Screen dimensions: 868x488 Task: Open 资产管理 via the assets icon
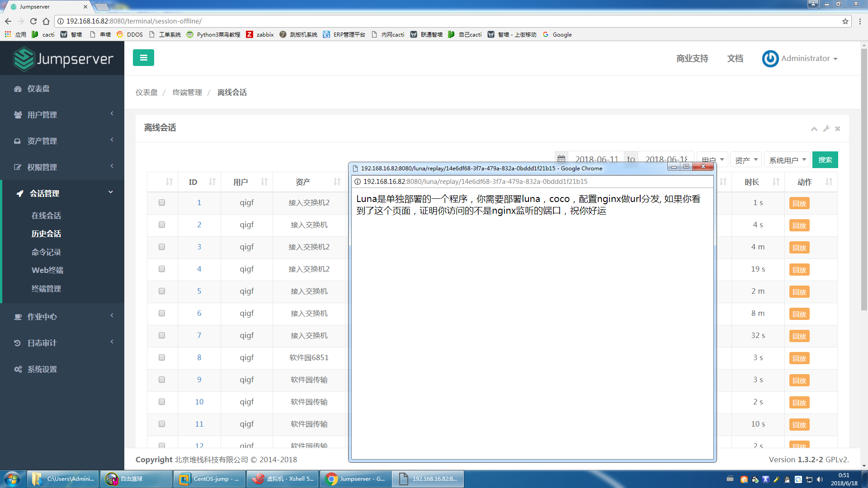point(17,141)
